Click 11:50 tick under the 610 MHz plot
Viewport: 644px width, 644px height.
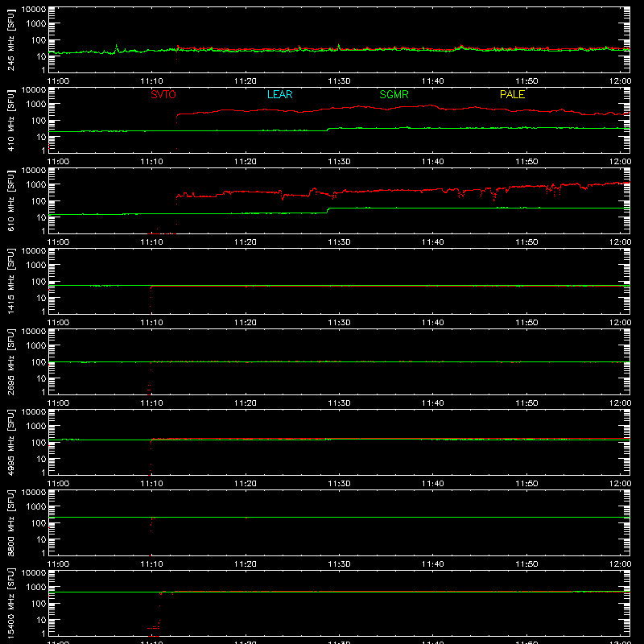point(526,242)
